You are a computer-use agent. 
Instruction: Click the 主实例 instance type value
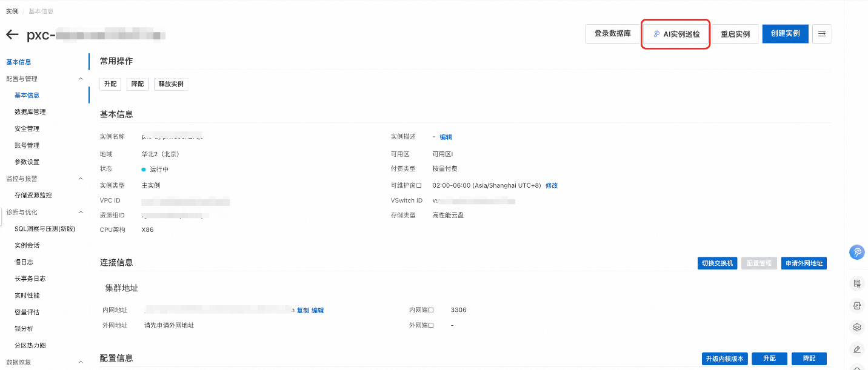click(x=151, y=185)
